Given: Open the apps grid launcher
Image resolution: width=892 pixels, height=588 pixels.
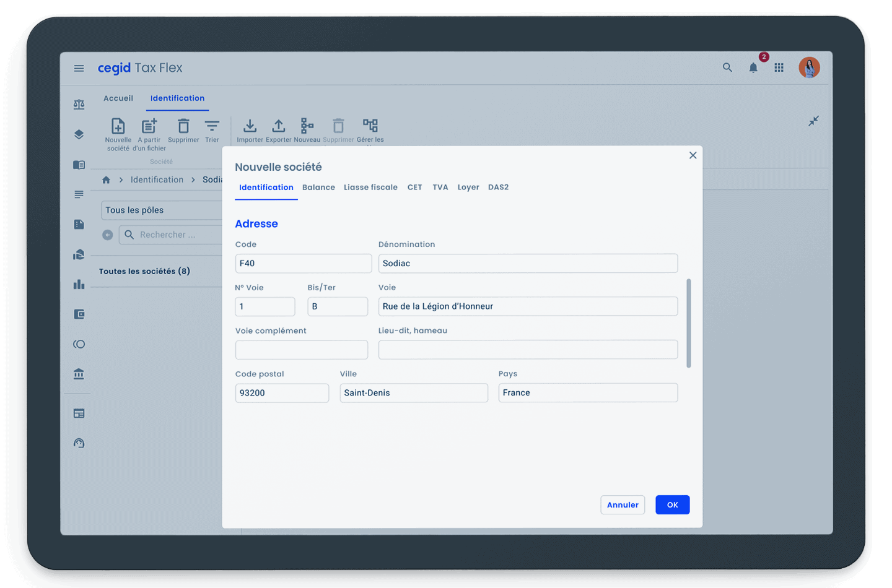Looking at the screenshot, I should click(x=779, y=67).
